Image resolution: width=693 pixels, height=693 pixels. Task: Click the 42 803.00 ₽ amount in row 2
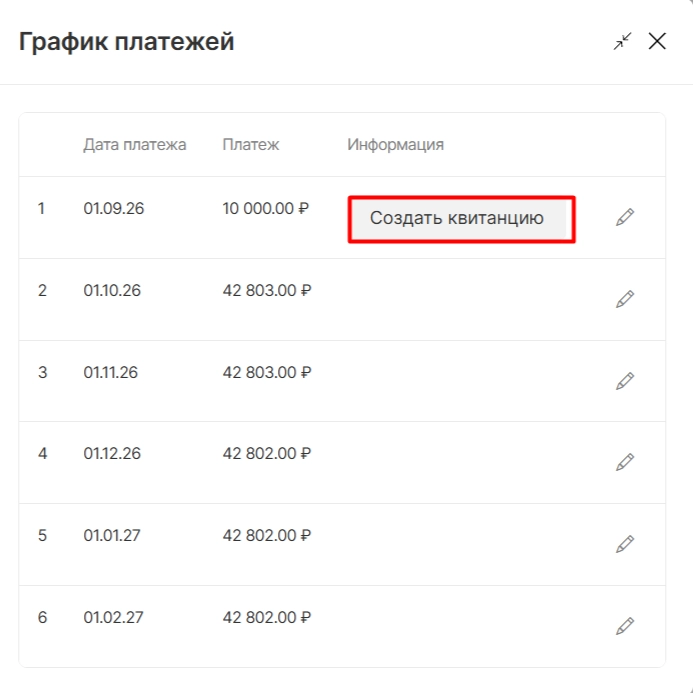pos(267,291)
